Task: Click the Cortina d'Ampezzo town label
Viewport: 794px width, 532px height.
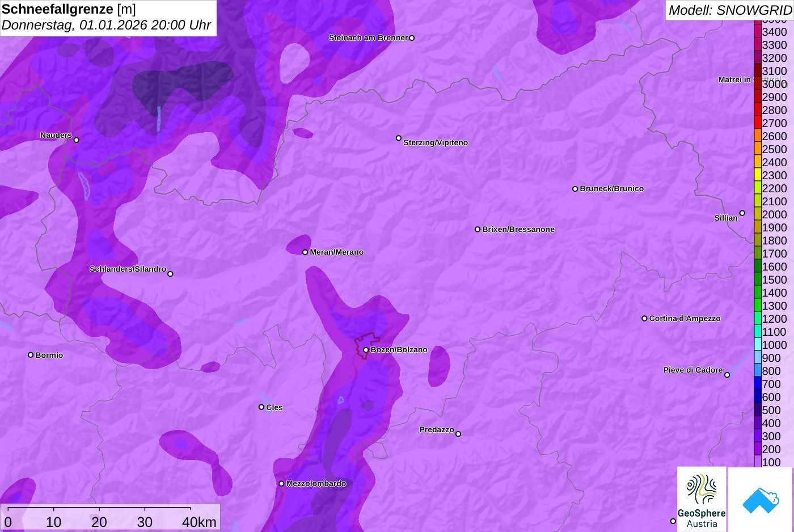Action: [x=685, y=319]
